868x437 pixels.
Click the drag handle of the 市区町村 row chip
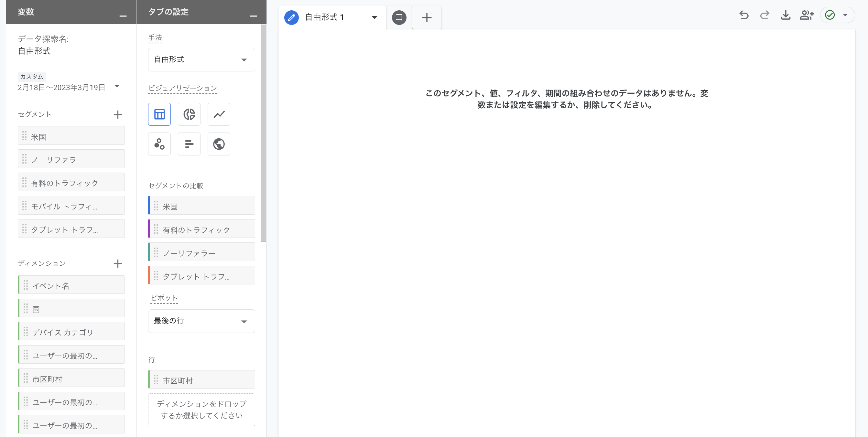point(156,380)
